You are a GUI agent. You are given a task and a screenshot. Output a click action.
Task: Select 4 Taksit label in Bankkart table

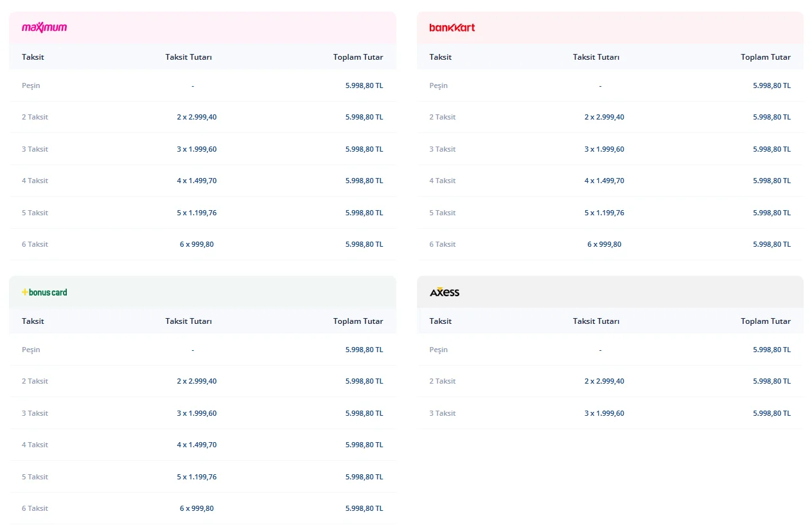(442, 181)
